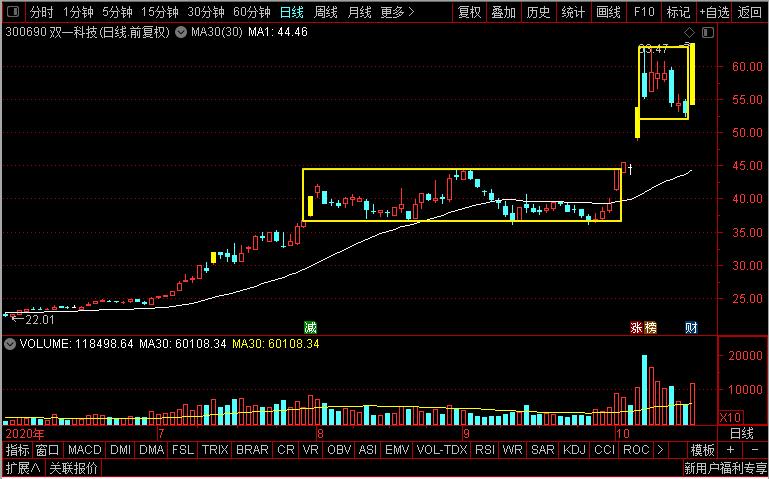
Task: Click the X10 volume scale badge
Action: coord(730,418)
